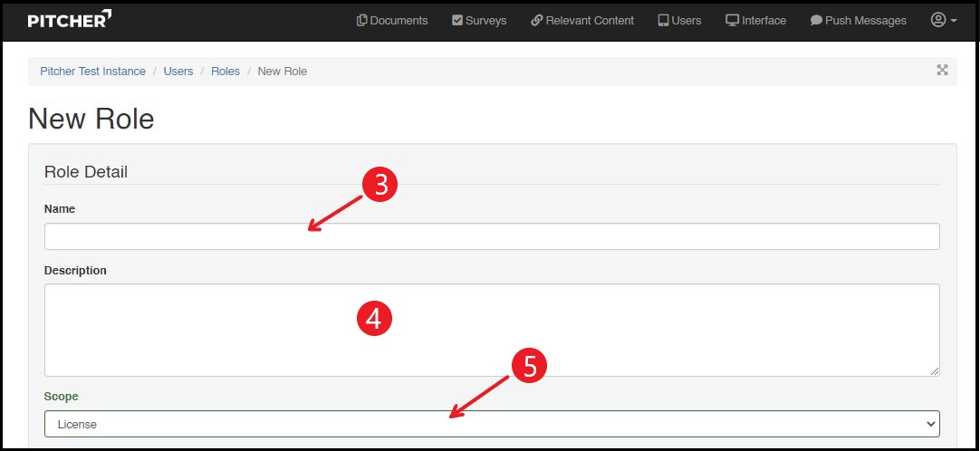Click the Relevant Content chain-link icon
Image resolution: width=980 pixels, height=451 pixels.
pyautogui.click(x=536, y=20)
